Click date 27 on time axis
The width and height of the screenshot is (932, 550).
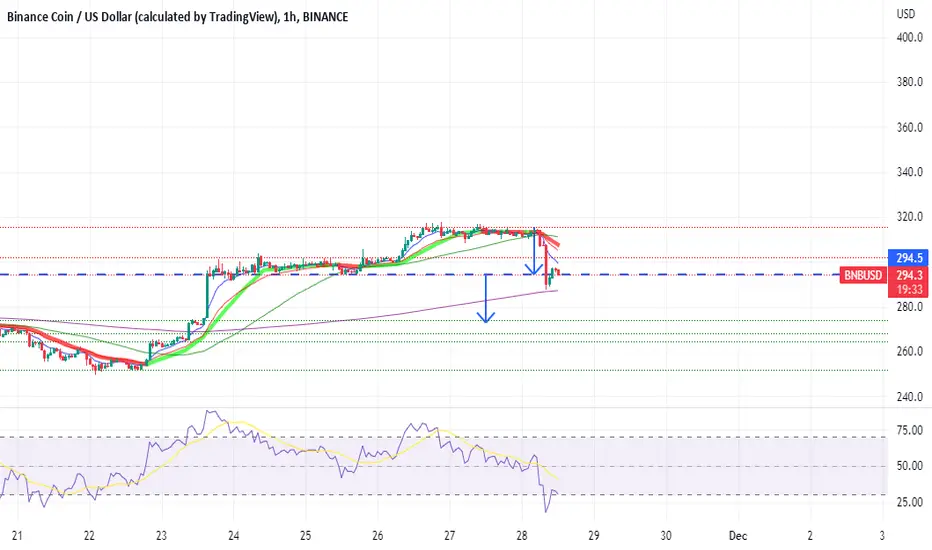click(449, 536)
